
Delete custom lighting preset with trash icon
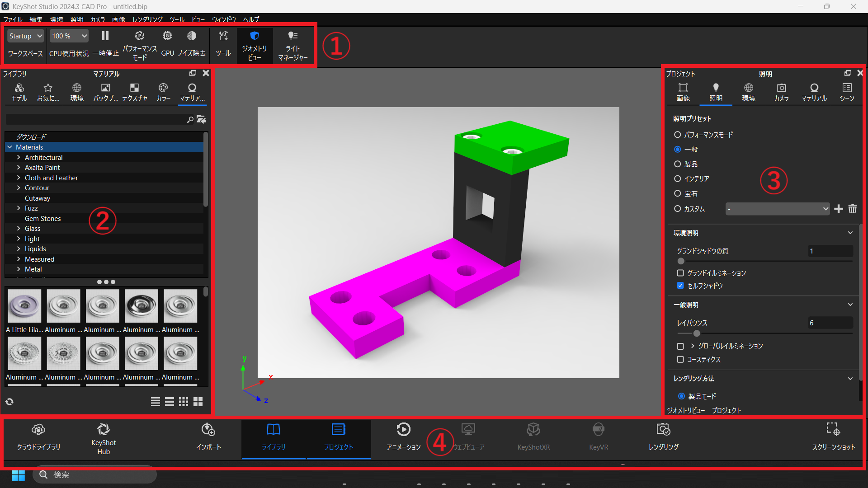853,209
